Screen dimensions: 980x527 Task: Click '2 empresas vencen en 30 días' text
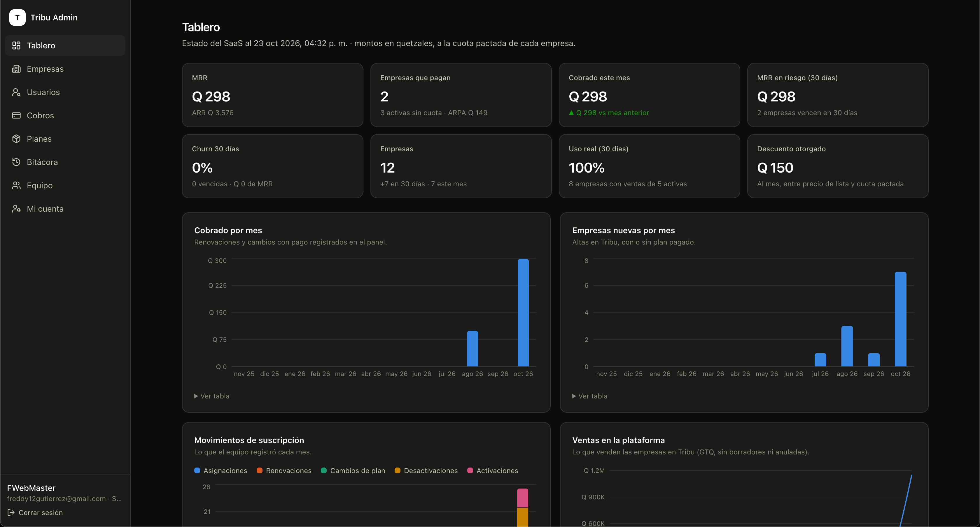[x=807, y=113]
